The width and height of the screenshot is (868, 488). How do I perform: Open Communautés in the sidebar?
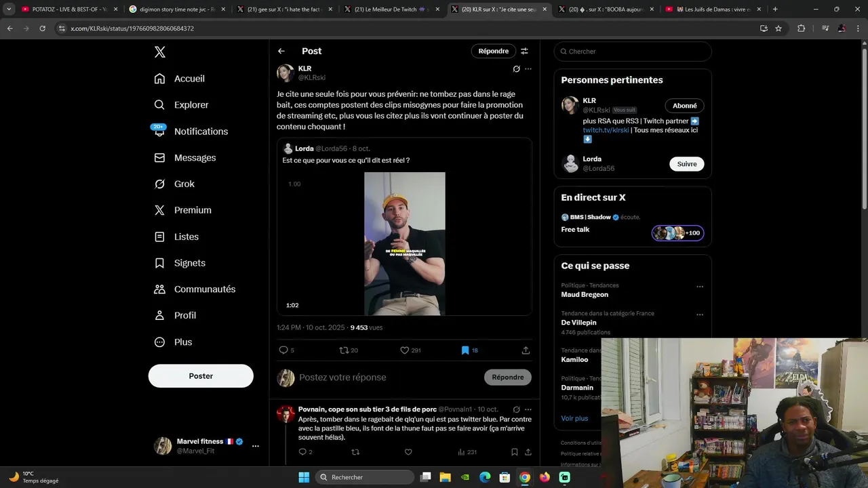tap(195, 289)
